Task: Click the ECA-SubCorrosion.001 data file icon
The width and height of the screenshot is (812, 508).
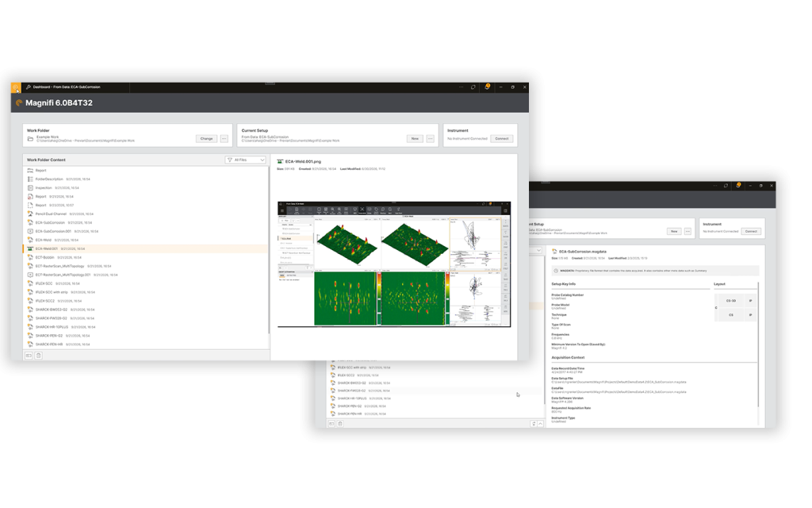Action: tap(30, 231)
